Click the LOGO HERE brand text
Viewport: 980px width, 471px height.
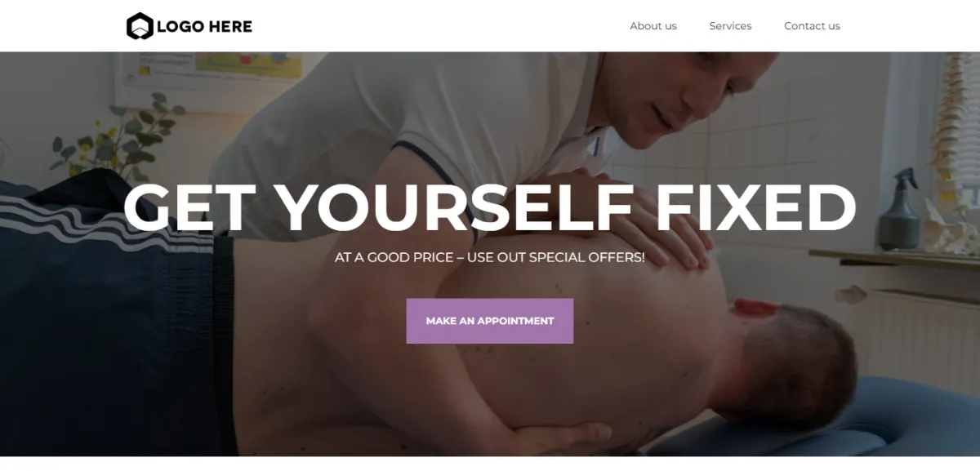tap(204, 26)
